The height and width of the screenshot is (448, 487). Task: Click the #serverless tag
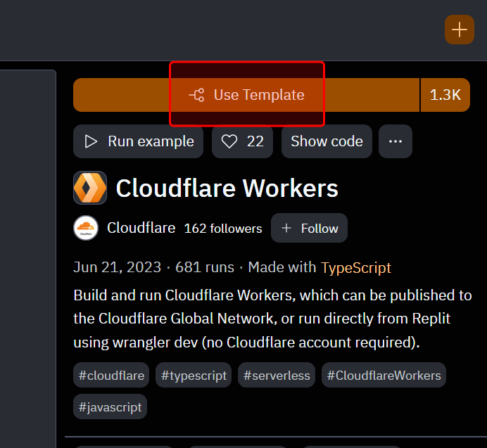(277, 376)
